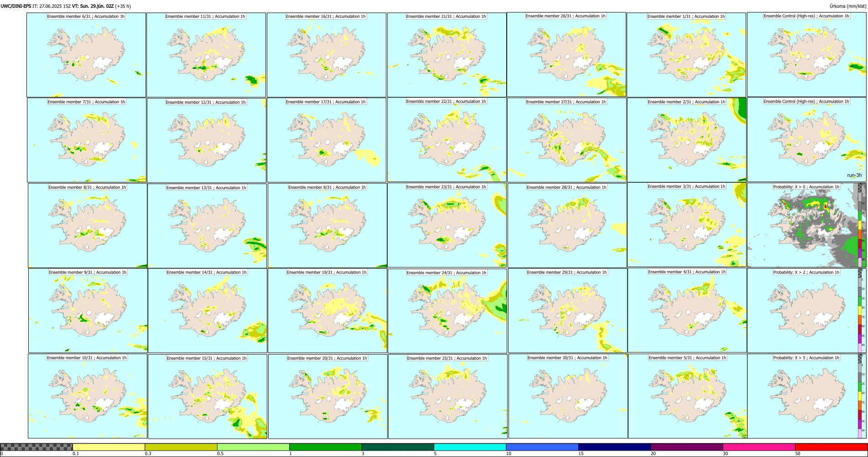Click the 'Ensemble member 29/31' title label
The image size is (868, 457).
click(567, 272)
